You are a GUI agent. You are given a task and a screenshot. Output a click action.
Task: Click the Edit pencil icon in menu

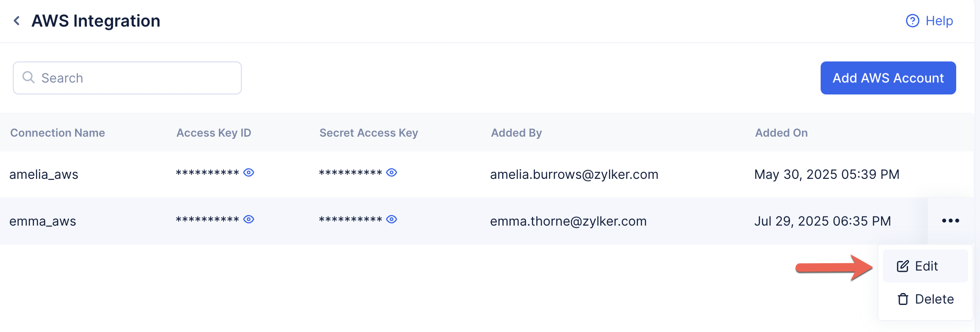(x=903, y=266)
